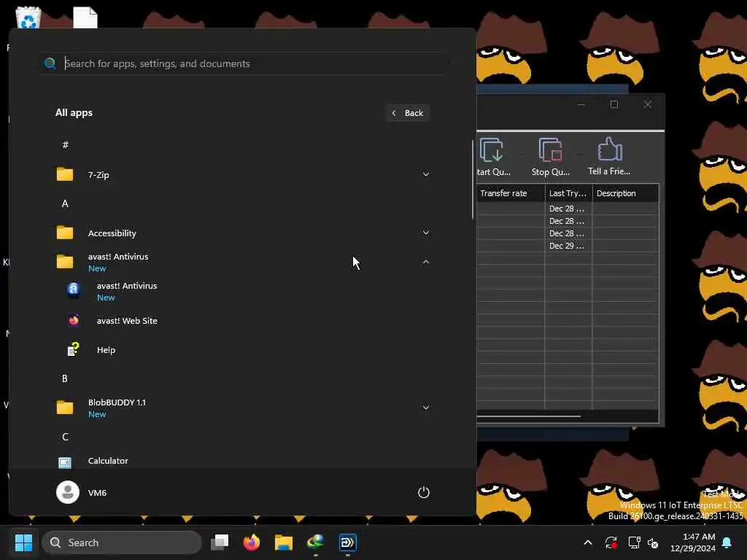747x560 pixels.
Task: Open the blank document desktop icon
Action: coord(85,17)
